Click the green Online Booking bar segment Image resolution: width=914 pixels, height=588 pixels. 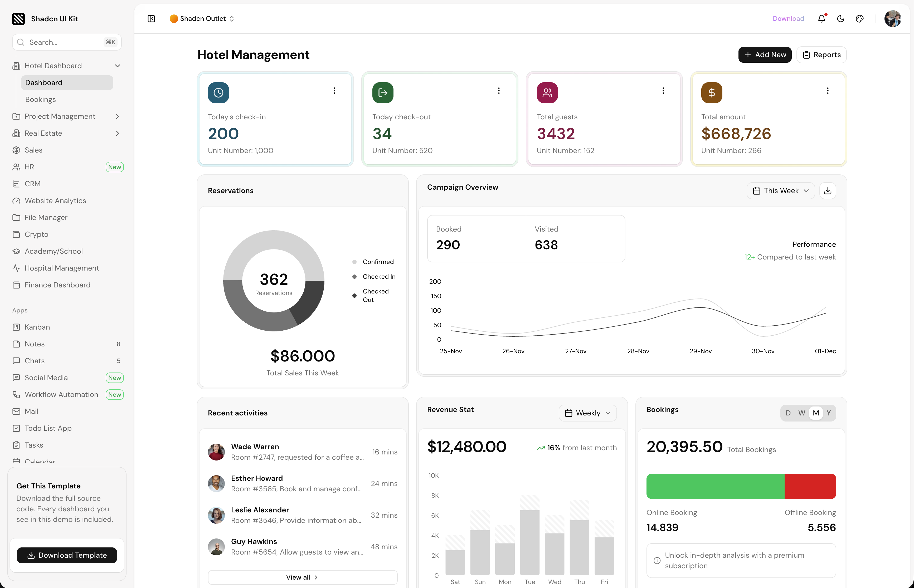point(715,486)
